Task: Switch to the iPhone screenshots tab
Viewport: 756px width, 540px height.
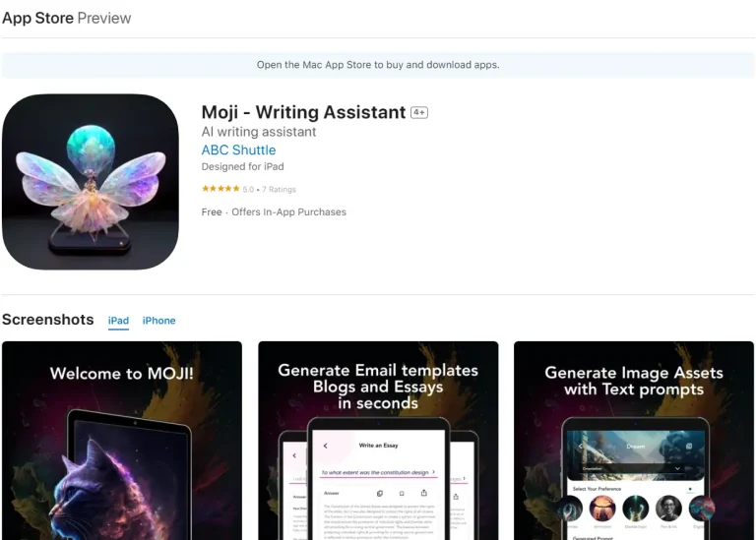Action: [158, 321]
